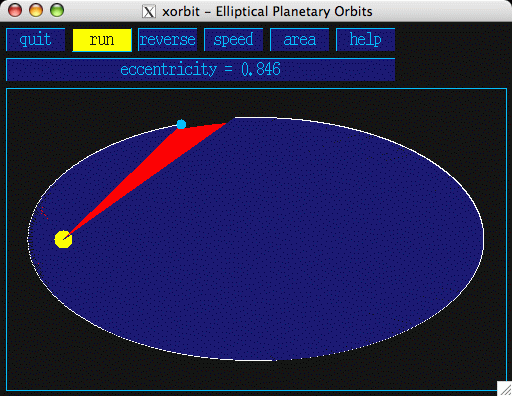The width and height of the screenshot is (512, 396).
Task: Click small red marks near orbit's left edge
Action: [x=45, y=213]
